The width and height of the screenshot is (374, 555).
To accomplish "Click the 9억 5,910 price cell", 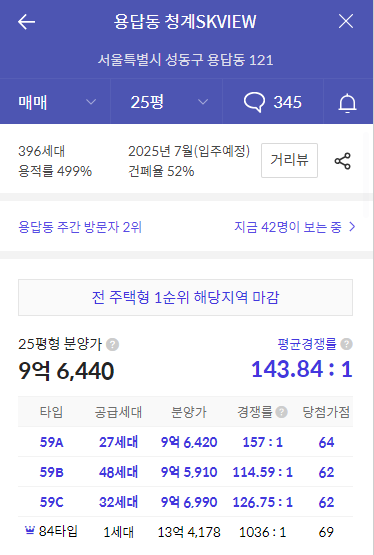I will tap(189, 472).
